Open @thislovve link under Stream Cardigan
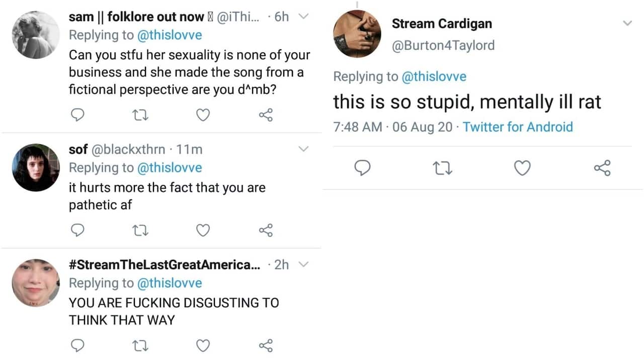Image resolution: width=644 pixels, height=362 pixels. [x=433, y=76]
